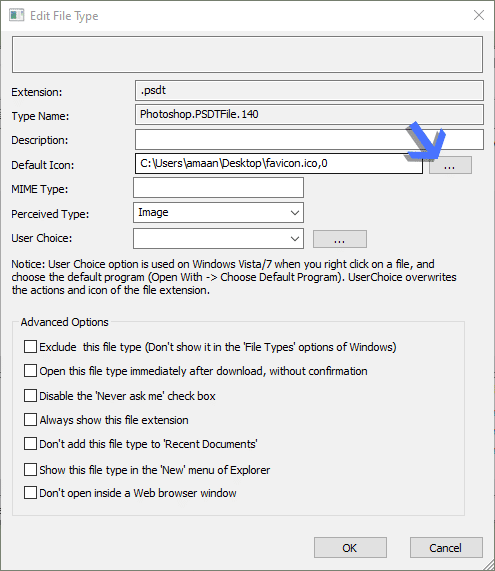
Task: Open the User Choice combo box
Action: point(218,239)
